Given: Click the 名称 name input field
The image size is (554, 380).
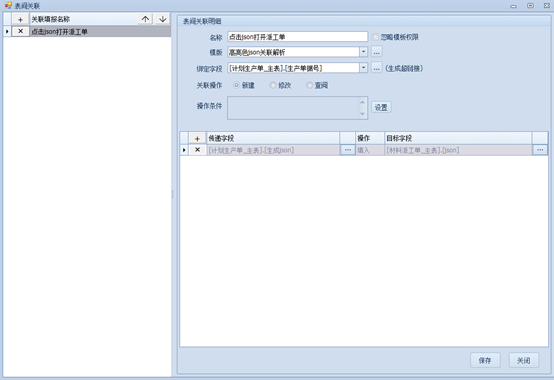Looking at the screenshot, I should (x=297, y=37).
